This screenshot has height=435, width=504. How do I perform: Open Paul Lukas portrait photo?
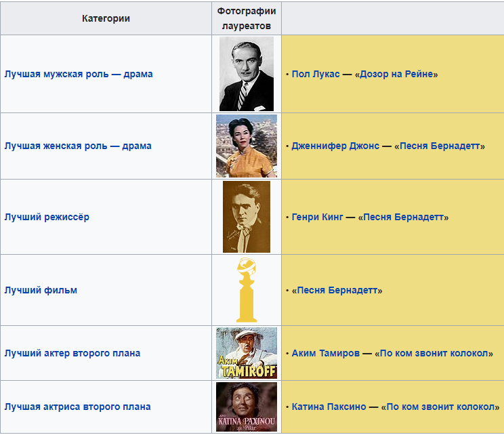pos(247,74)
